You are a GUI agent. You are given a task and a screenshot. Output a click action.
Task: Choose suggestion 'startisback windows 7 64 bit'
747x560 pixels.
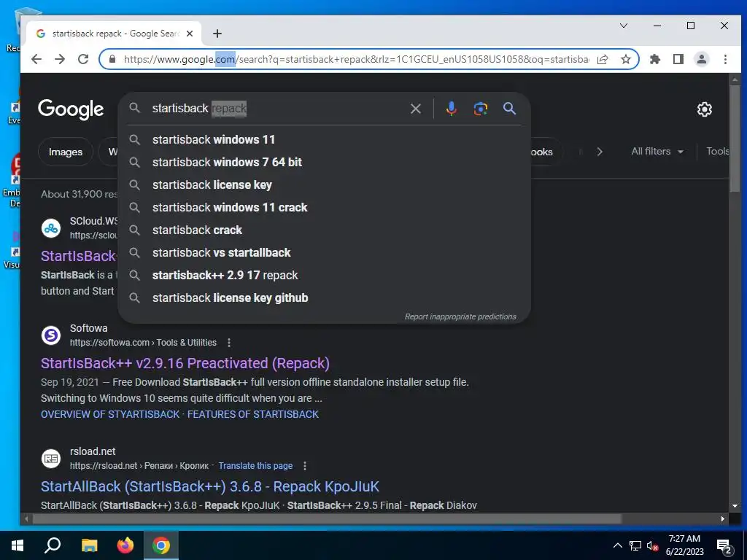(x=325, y=163)
